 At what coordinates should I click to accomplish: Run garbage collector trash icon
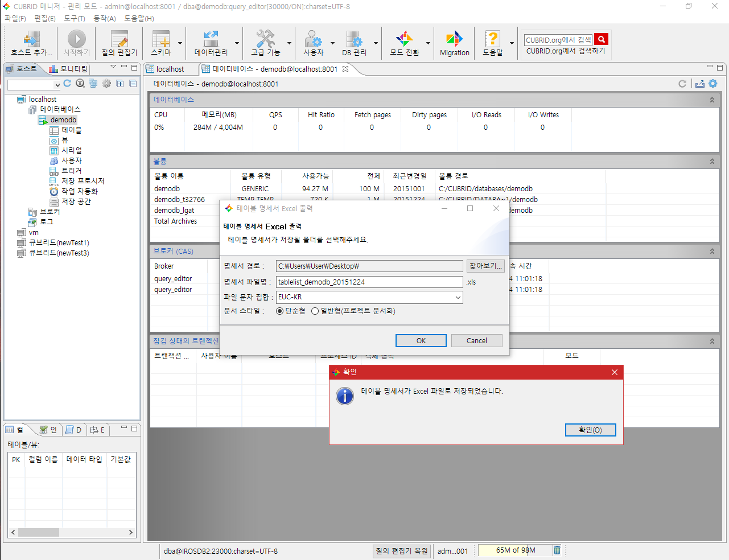pyautogui.click(x=557, y=550)
